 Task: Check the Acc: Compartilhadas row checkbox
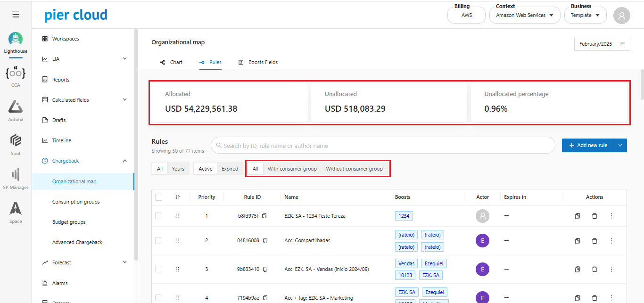pyautogui.click(x=158, y=241)
